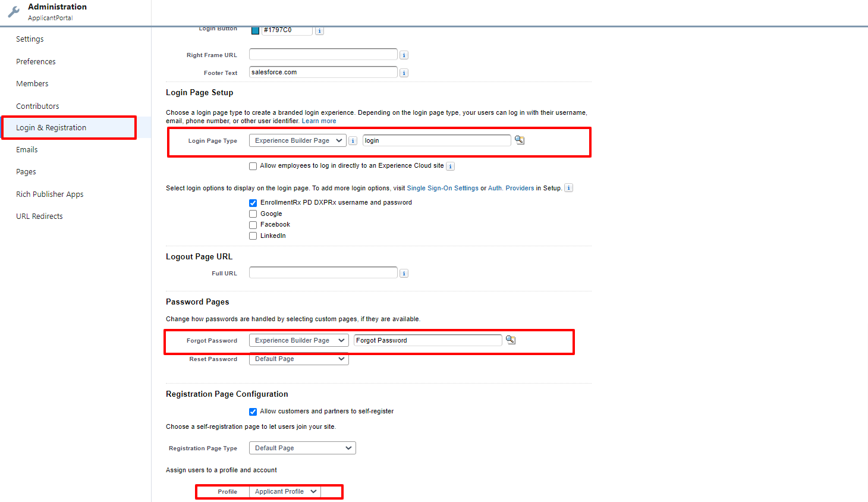Image resolution: width=868 pixels, height=502 pixels.
Task: Expand the Registration Page Type dropdown
Action: pos(302,448)
